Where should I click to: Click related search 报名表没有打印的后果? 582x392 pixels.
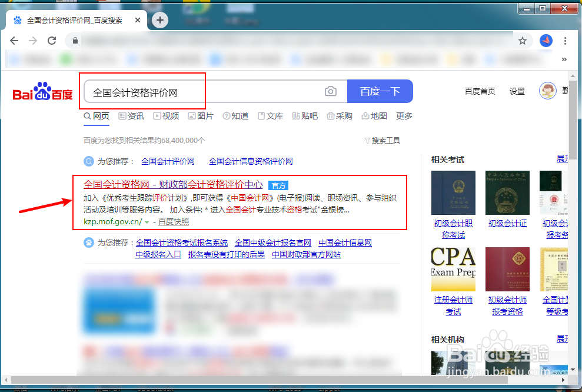(x=227, y=255)
